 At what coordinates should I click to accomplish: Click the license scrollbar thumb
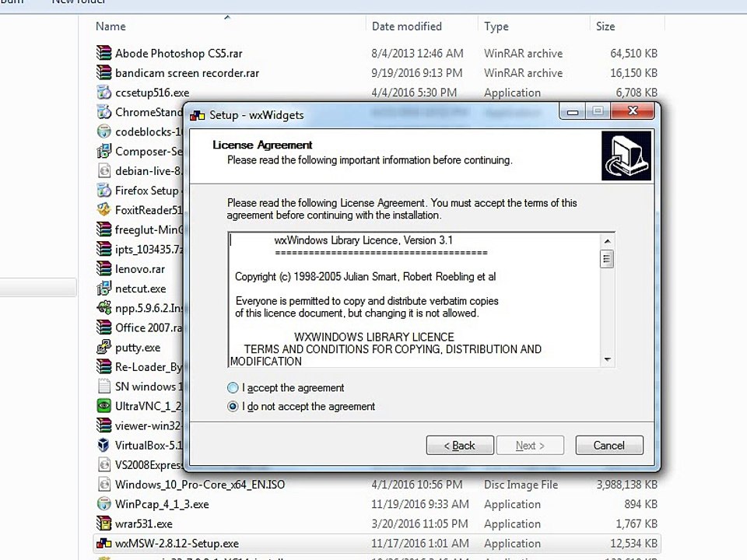(x=607, y=259)
